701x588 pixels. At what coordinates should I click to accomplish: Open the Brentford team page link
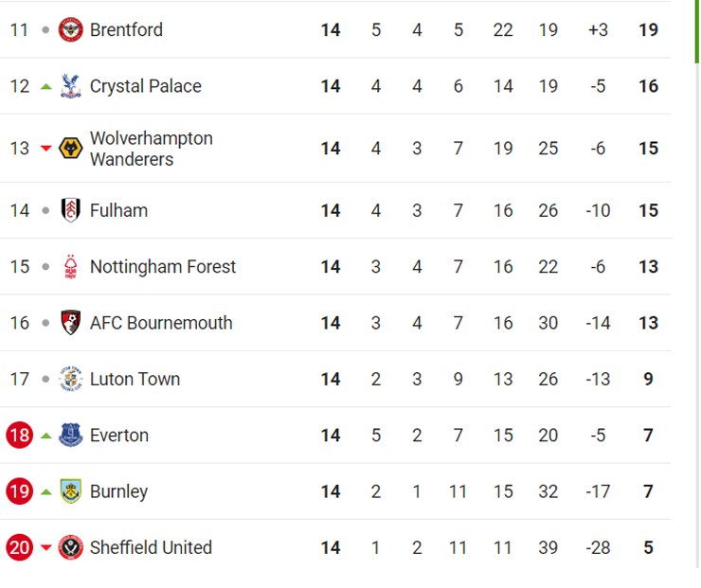tap(126, 30)
